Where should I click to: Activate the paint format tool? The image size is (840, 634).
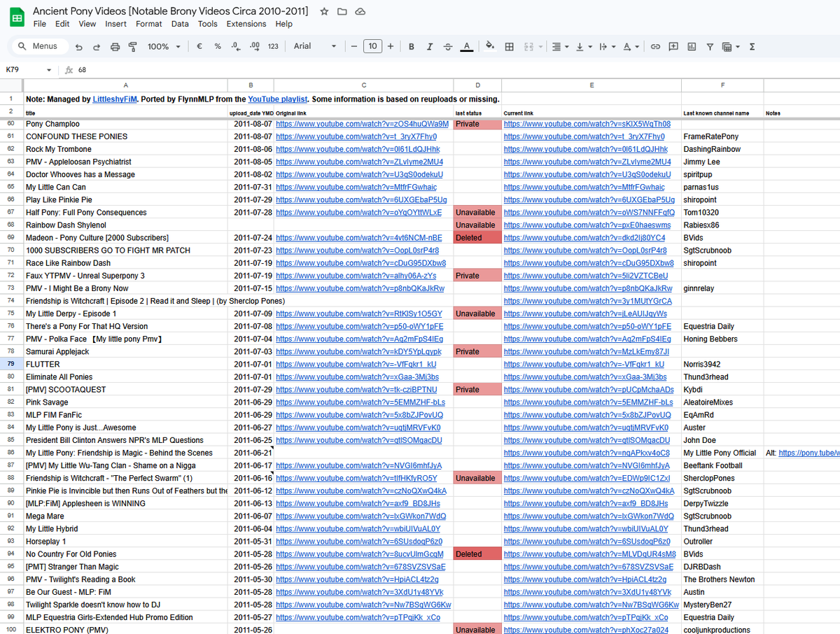(132, 46)
